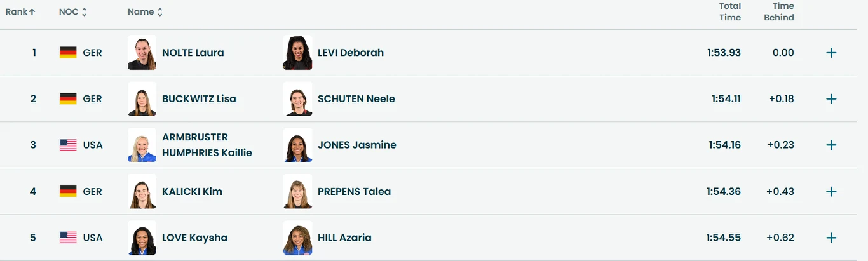Click the German flag beside rank 1
This screenshot has width=868, height=261.
(68, 53)
